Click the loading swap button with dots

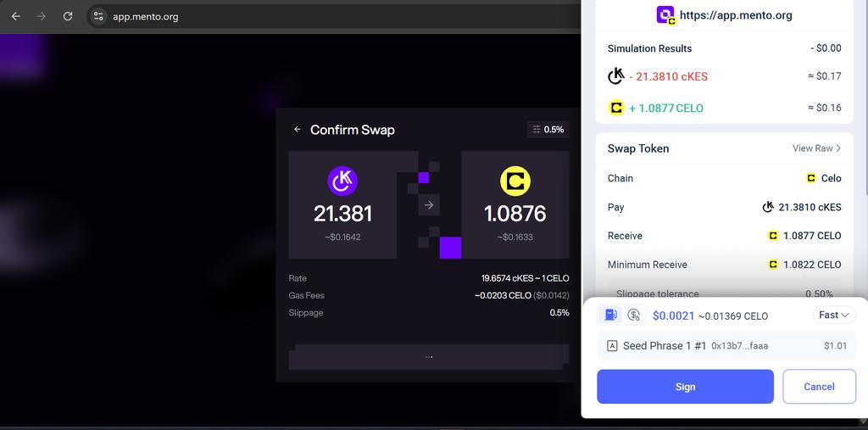[x=428, y=357]
